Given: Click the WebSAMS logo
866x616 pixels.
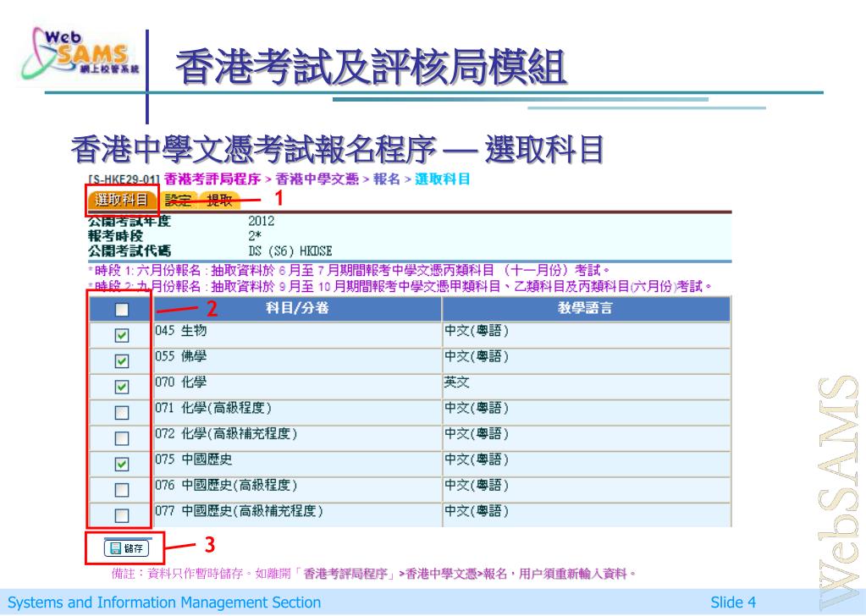Looking at the screenshot, I should (x=80, y=53).
